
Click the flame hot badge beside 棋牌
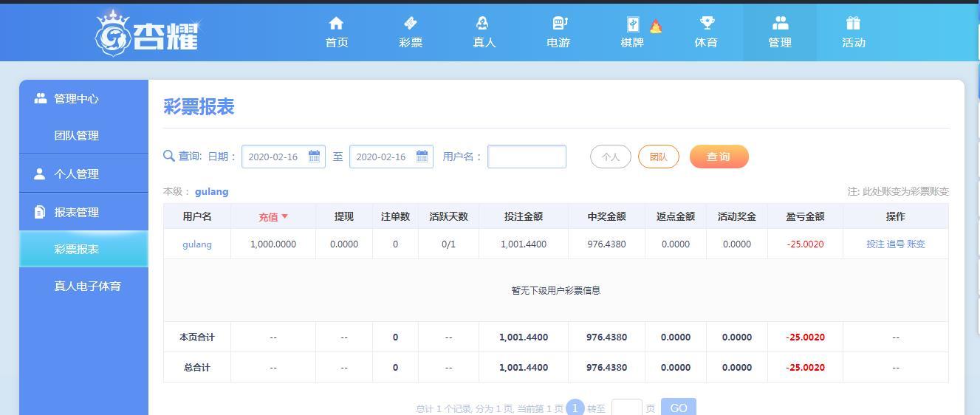(655, 26)
